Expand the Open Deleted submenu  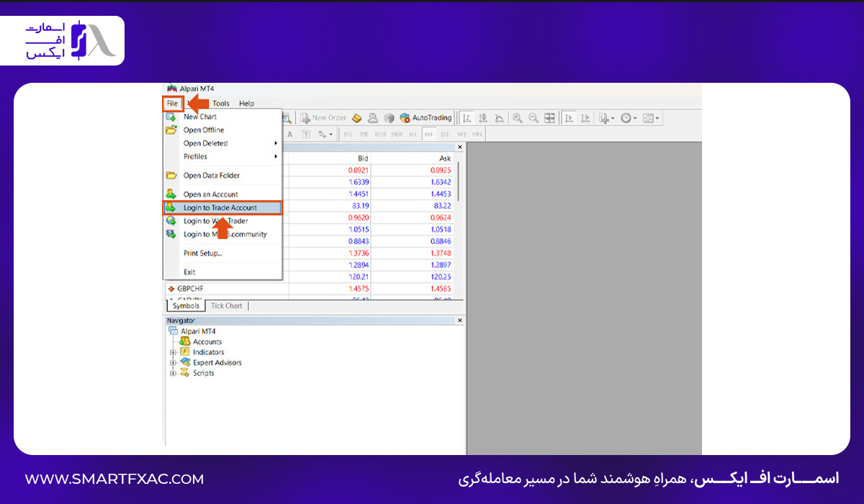pos(222,143)
